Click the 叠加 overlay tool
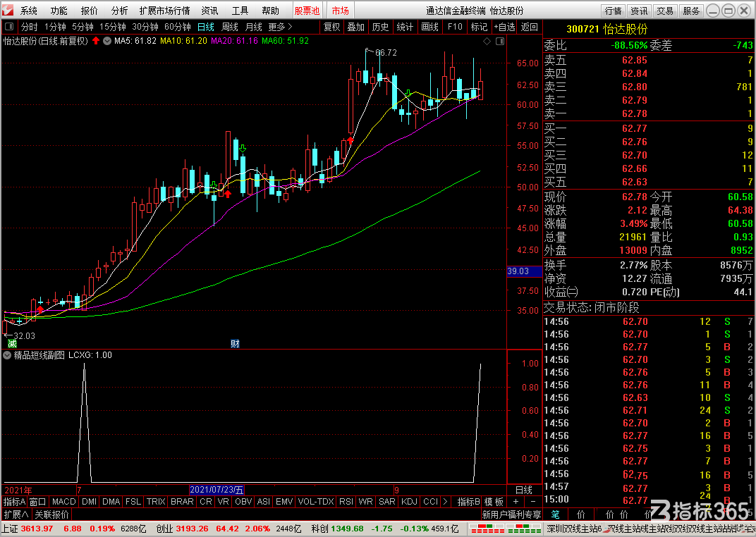 [x=356, y=27]
